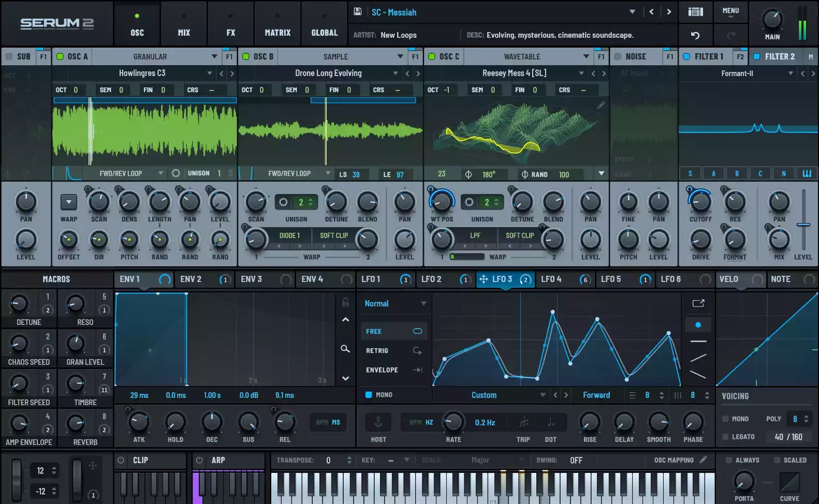Select the LFO rising ramp draw tool
Viewport: 819px width, 504px height.
(698, 358)
